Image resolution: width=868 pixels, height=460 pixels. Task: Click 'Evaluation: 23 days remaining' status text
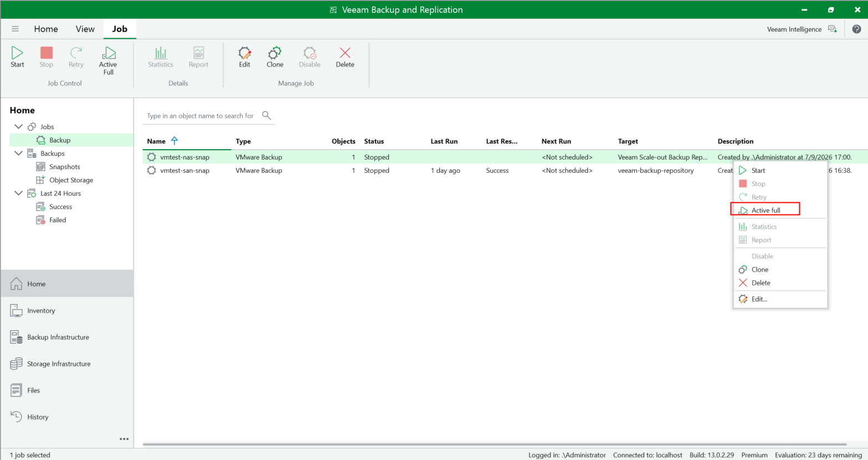(818, 455)
